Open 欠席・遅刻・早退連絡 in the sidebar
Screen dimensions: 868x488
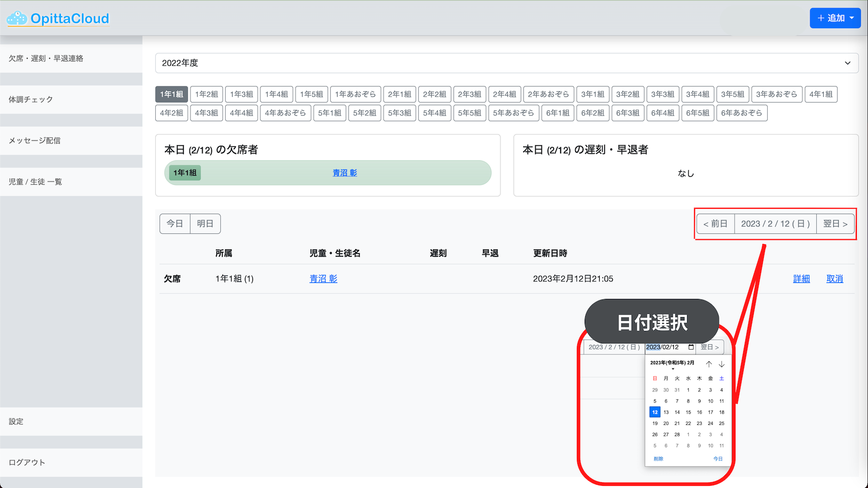(x=71, y=58)
